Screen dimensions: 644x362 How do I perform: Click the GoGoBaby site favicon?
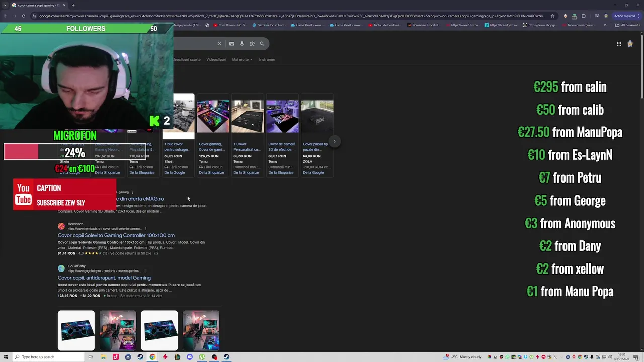click(61, 268)
